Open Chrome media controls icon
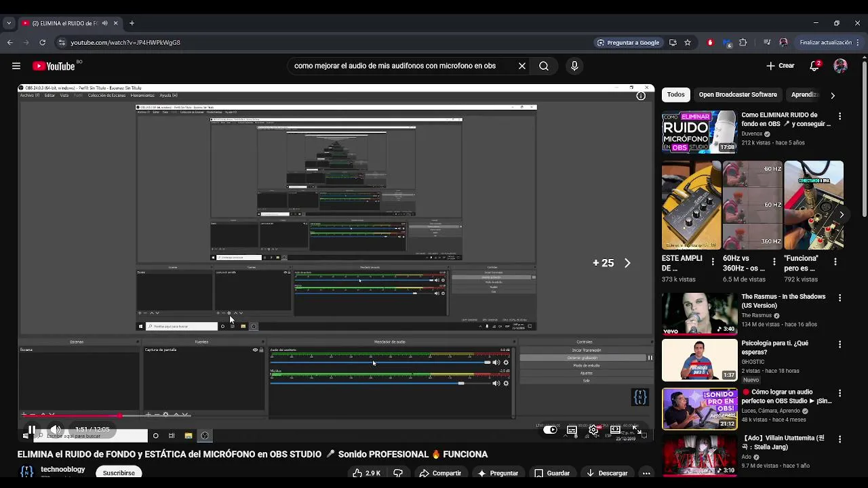The height and width of the screenshot is (488, 868). pos(767,42)
